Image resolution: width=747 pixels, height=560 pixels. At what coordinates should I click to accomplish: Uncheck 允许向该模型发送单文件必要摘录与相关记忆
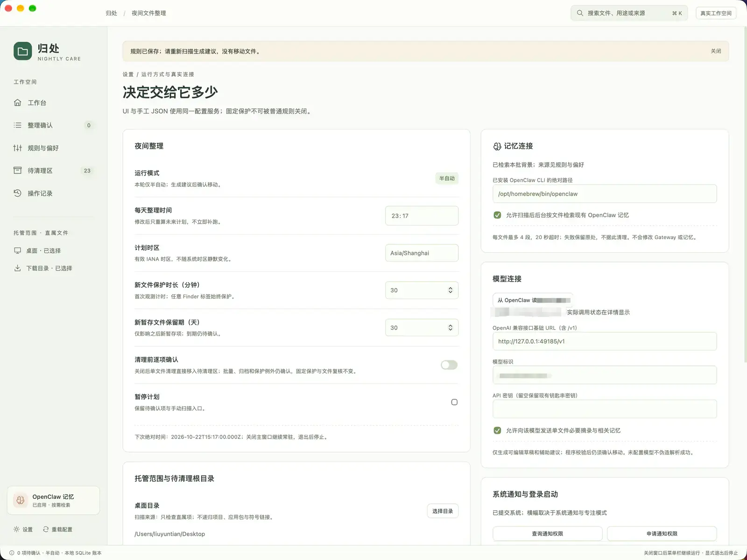[x=497, y=431]
